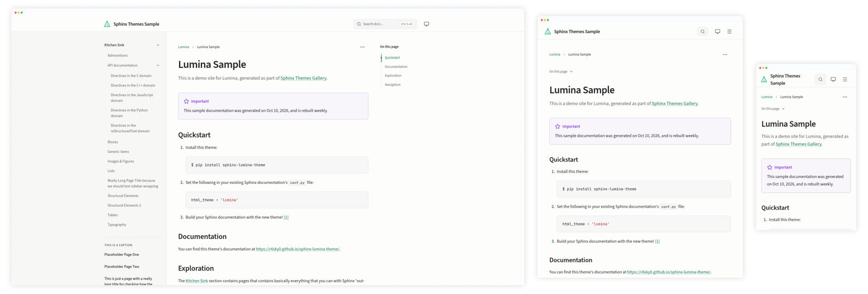The height and width of the screenshot is (294, 868).
Task: Click the Quickstart heading in the mobile window
Action: (x=775, y=207)
